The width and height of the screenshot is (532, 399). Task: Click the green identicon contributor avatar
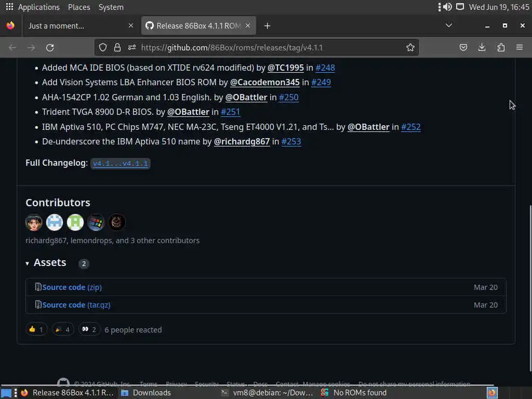pyautogui.click(x=75, y=222)
